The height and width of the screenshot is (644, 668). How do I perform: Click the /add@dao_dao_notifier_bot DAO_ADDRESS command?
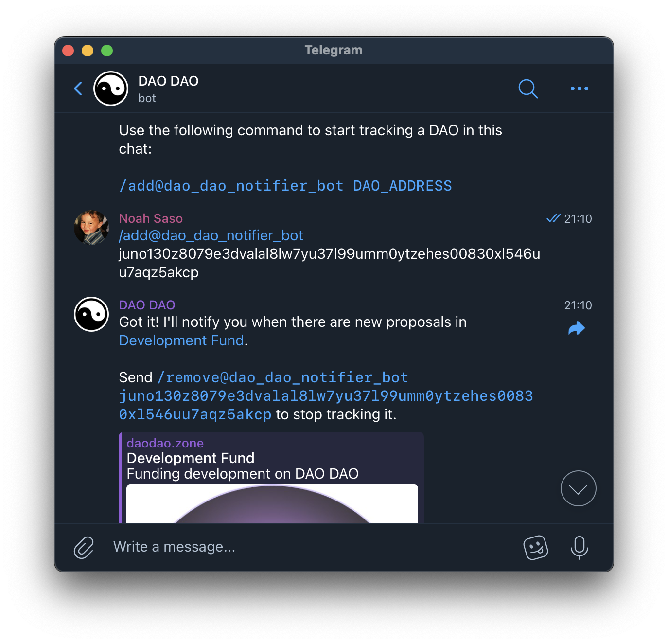(x=285, y=186)
